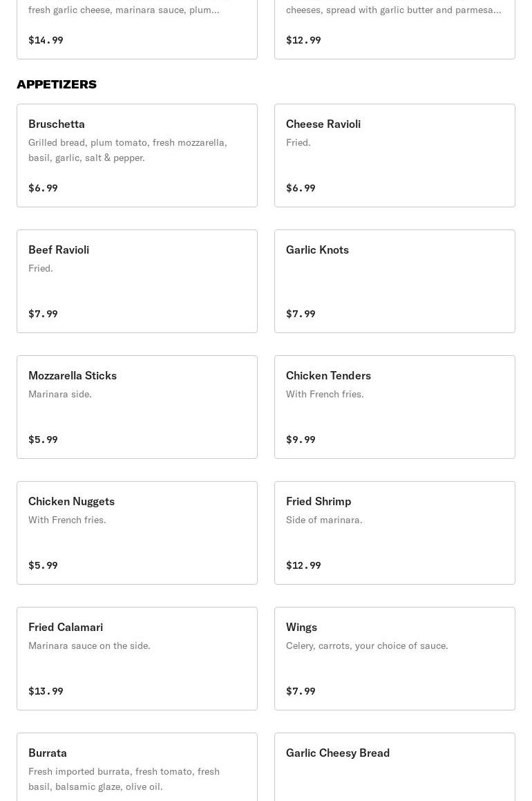Image resolution: width=532 pixels, height=801 pixels.
Task: Click the Burrata description about fresh imported burrata
Action: (124, 779)
